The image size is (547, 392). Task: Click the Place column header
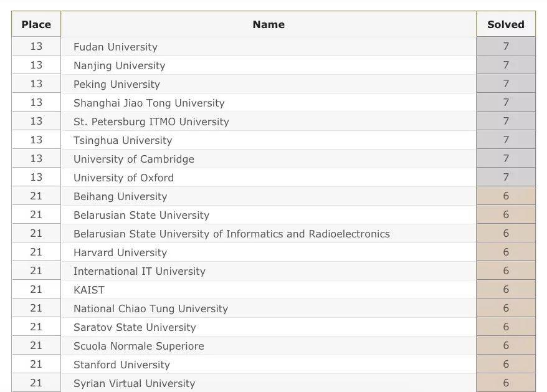(x=36, y=24)
